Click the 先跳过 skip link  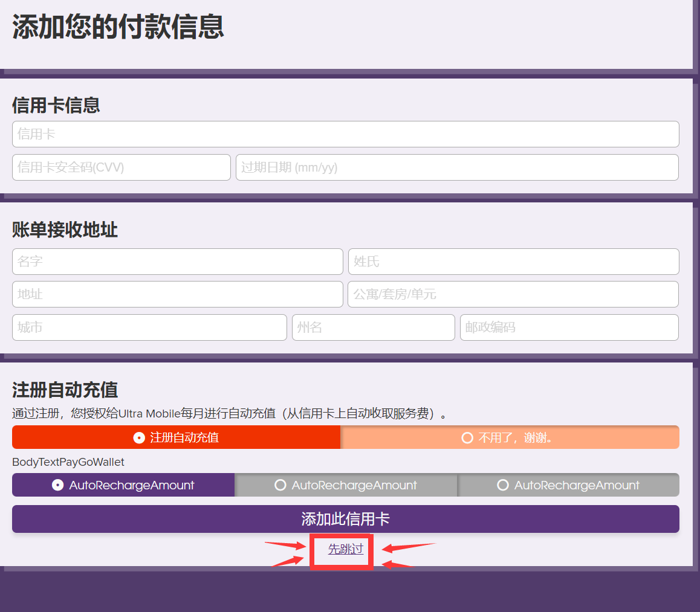click(345, 549)
